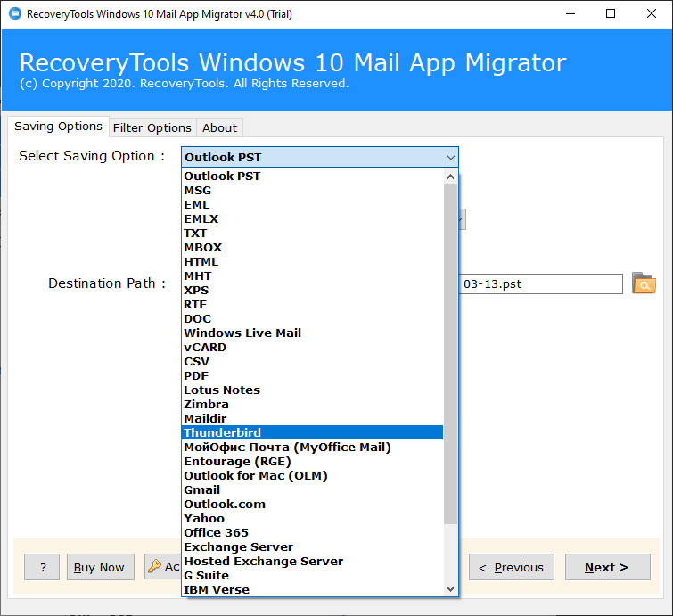Click the dropdown list scroll up arrow

click(450, 177)
